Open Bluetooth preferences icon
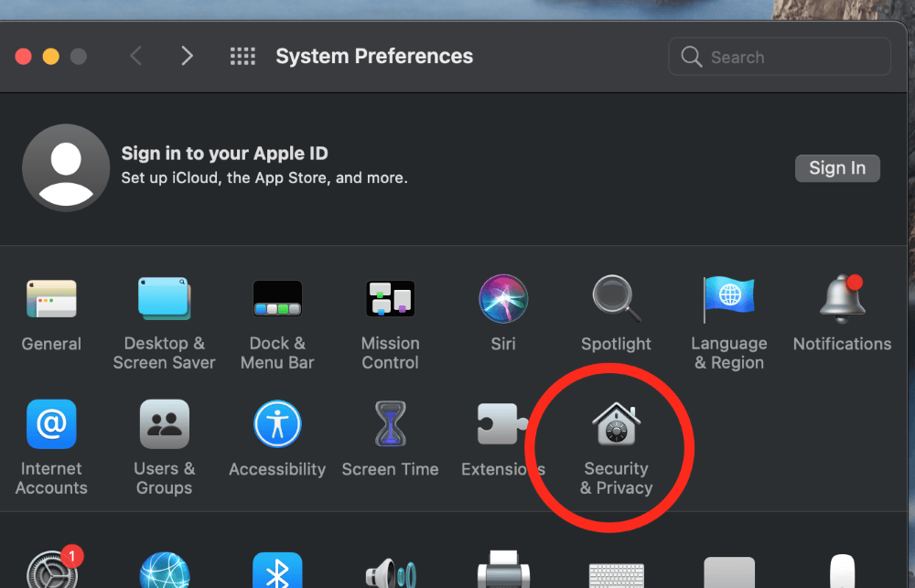Image resolution: width=915 pixels, height=588 pixels. tap(277, 570)
